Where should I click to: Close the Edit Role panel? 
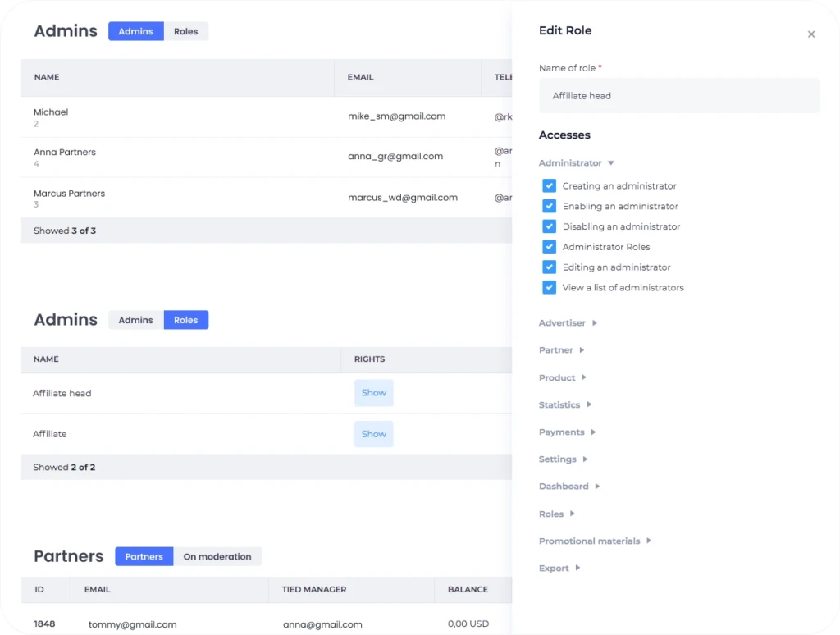[x=811, y=34]
